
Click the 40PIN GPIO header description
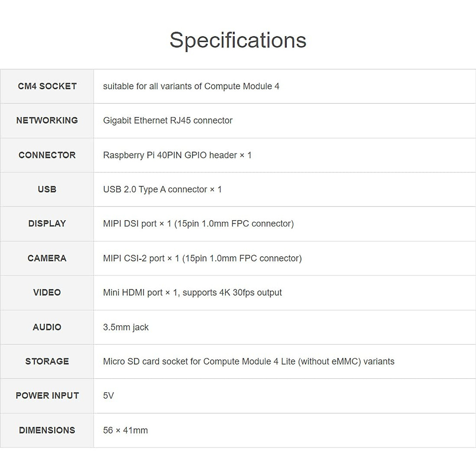click(x=177, y=155)
